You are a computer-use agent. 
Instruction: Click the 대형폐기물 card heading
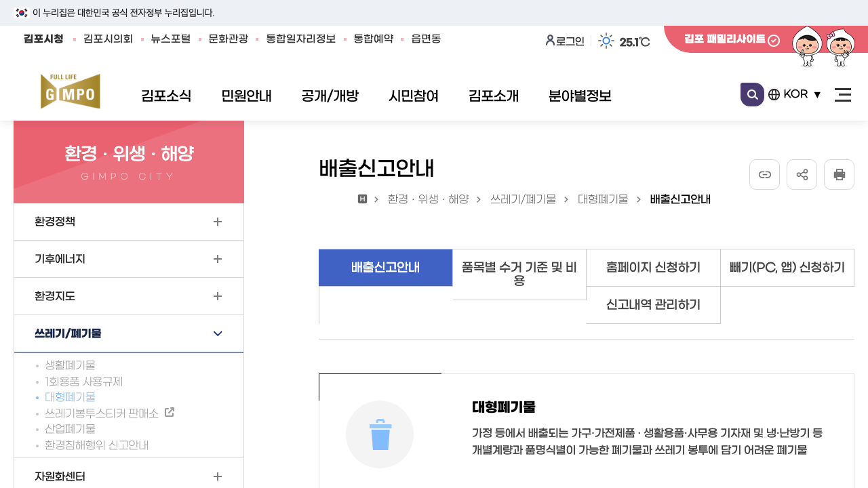(x=504, y=407)
